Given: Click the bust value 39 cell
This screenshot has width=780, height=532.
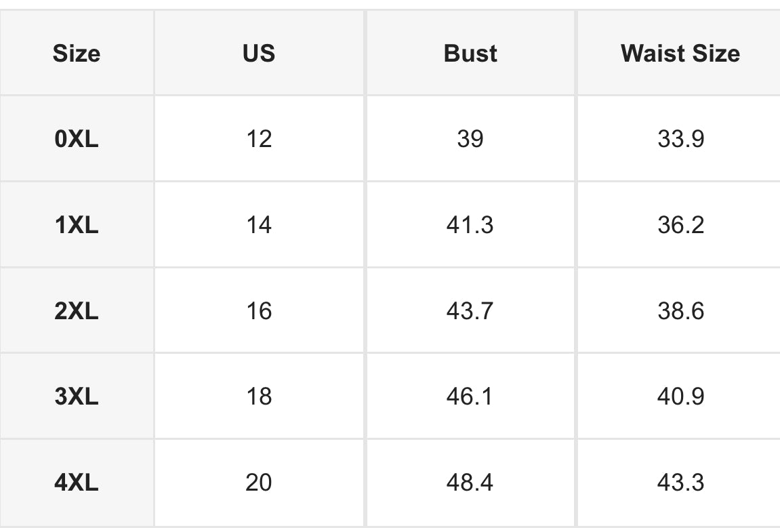Looking at the screenshot, I should 470,138.
